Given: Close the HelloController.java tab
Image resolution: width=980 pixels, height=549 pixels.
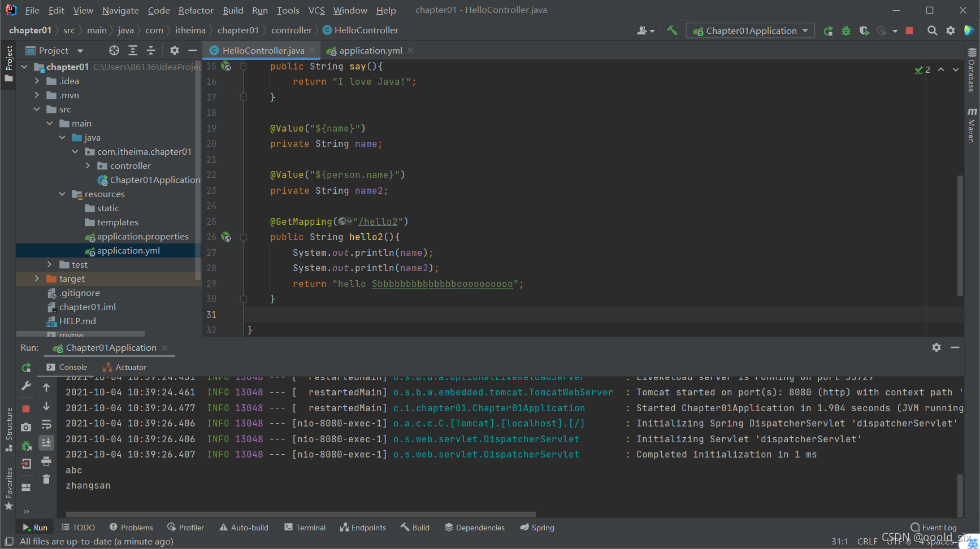Looking at the screenshot, I should 312,50.
